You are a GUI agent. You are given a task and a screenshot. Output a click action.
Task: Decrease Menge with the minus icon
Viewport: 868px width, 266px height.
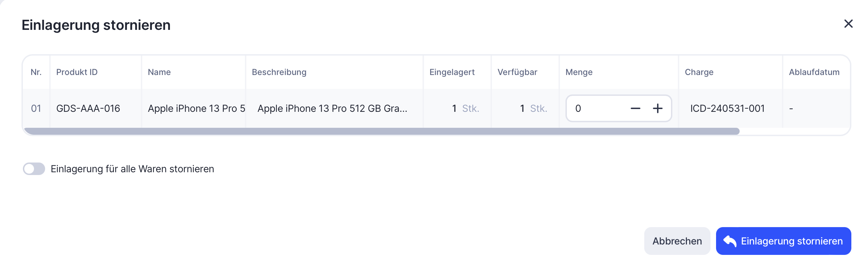point(635,109)
